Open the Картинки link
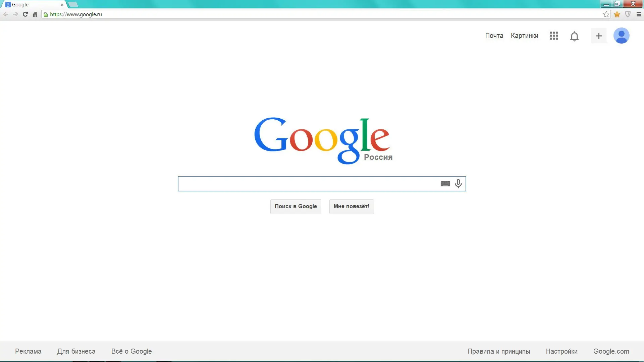This screenshot has height=362, width=644. click(x=525, y=36)
